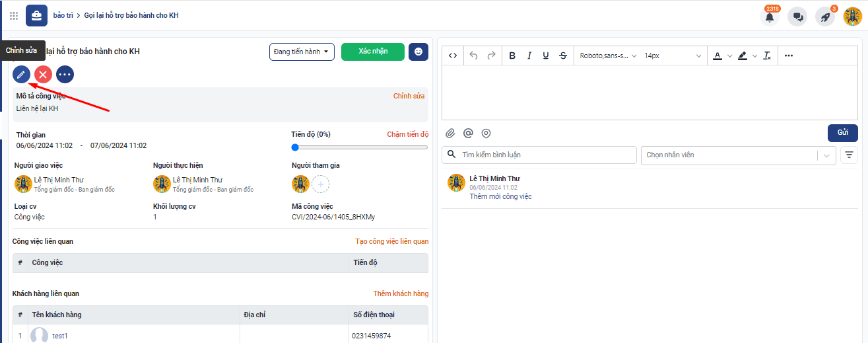This screenshot has width=868, height=343.
Task: Open the notifications bell icon
Action: click(770, 17)
